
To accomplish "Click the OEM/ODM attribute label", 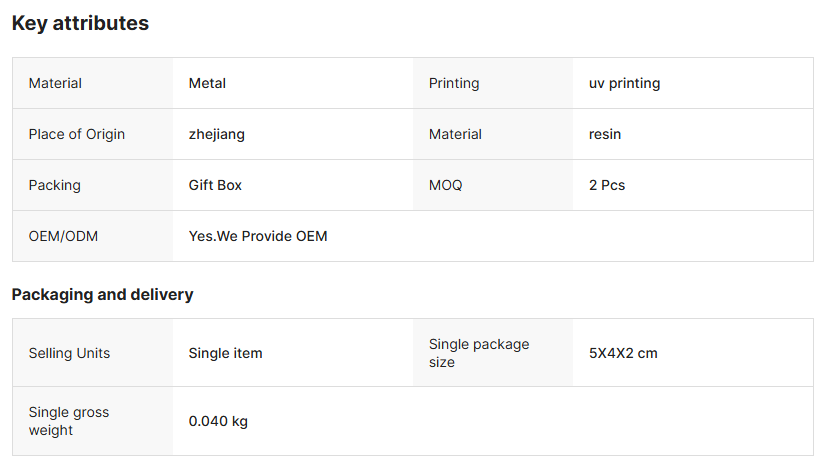I will click(x=64, y=237).
